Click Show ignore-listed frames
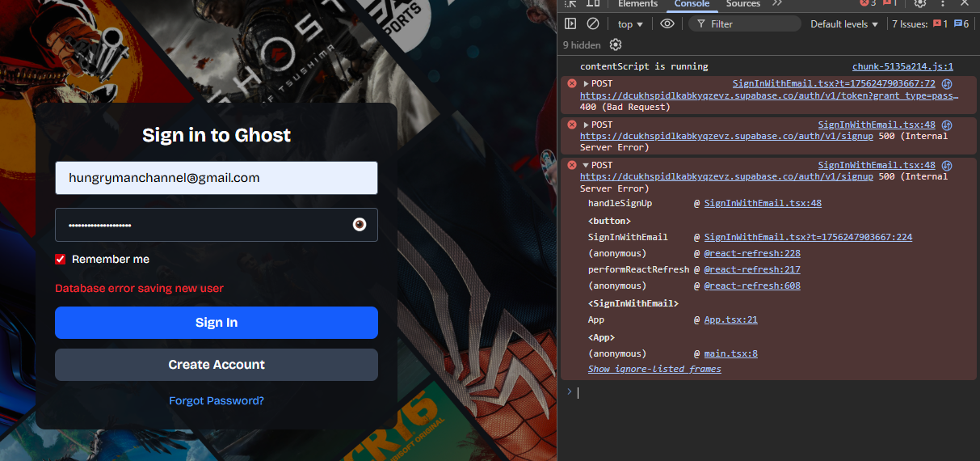Image resolution: width=980 pixels, height=461 pixels. pos(654,369)
